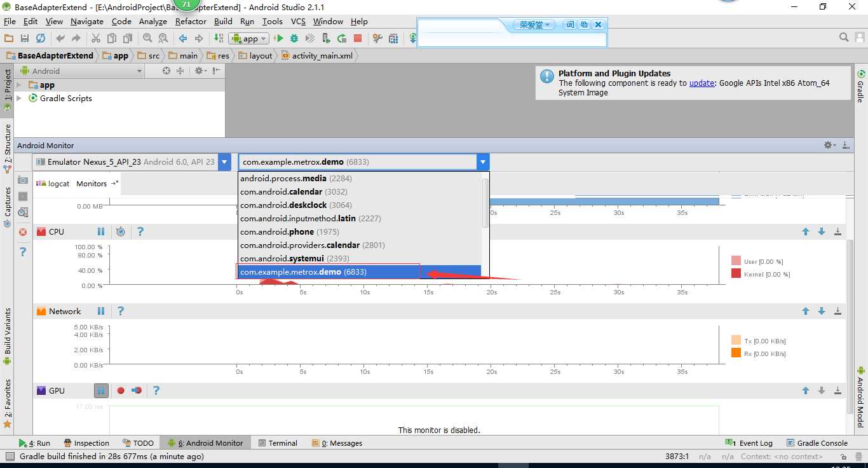Image resolution: width=868 pixels, height=468 pixels.
Task: Open the Gradle Console
Action: click(x=817, y=443)
